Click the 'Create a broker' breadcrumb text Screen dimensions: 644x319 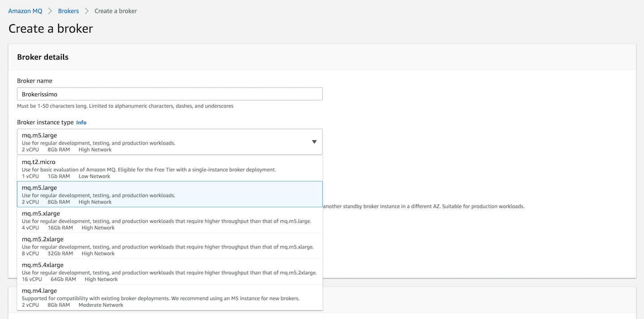116,11
